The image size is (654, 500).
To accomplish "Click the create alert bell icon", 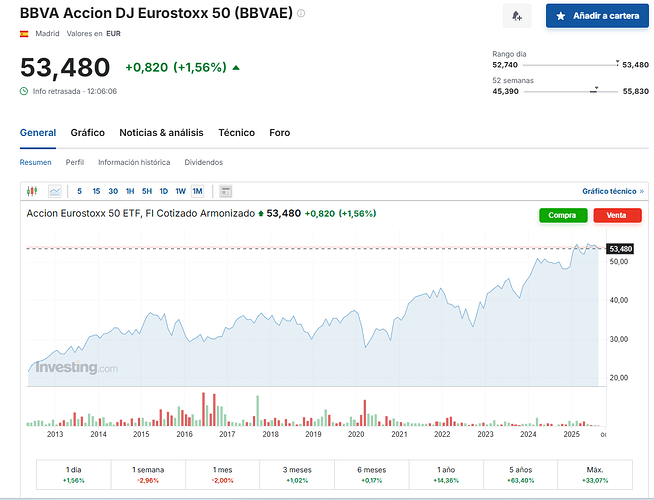I will (516, 16).
